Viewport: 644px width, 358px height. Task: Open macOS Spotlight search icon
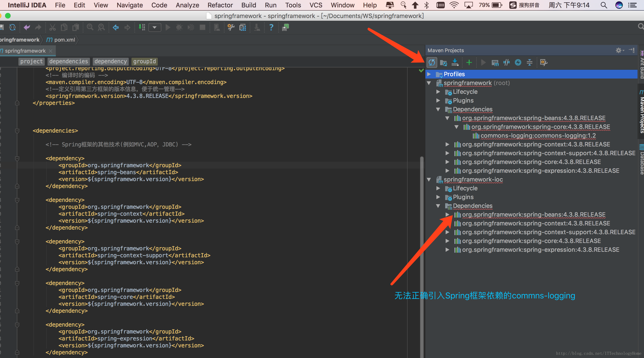[604, 5]
